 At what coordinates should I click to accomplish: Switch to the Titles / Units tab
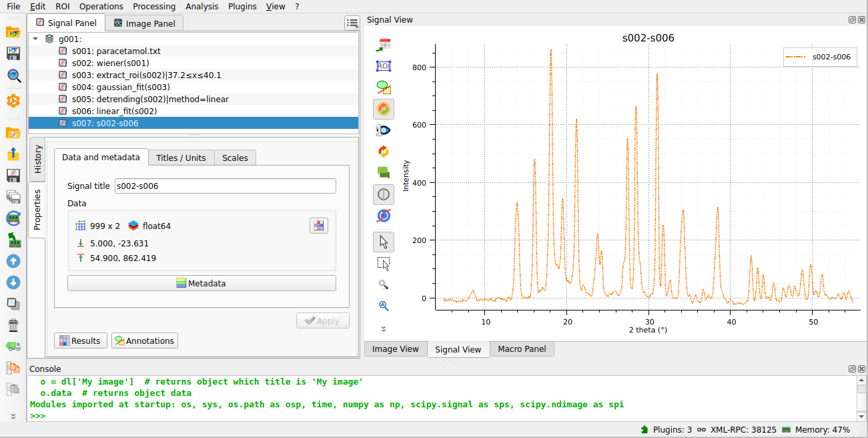pyautogui.click(x=181, y=158)
